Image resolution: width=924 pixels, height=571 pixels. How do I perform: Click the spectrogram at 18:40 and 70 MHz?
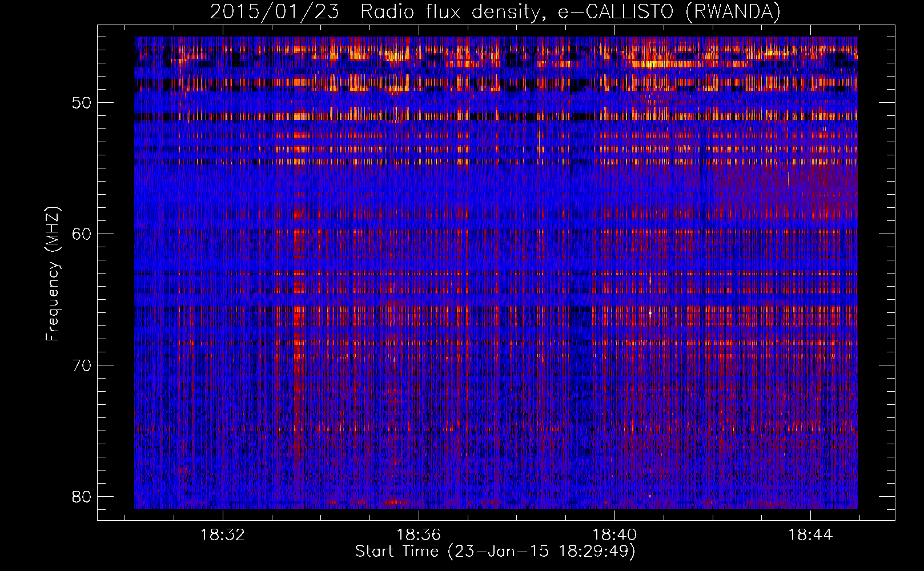click(x=614, y=364)
